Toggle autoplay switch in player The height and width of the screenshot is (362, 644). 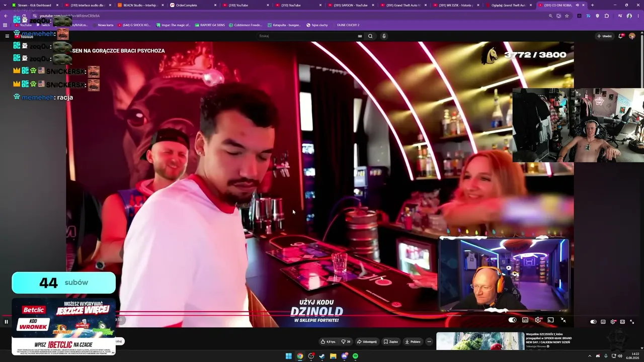pyautogui.click(x=513, y=320)
